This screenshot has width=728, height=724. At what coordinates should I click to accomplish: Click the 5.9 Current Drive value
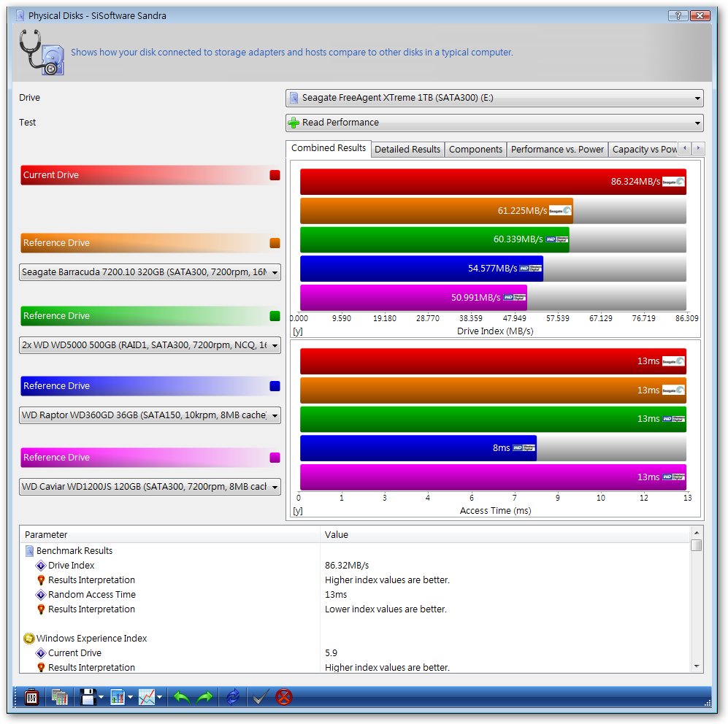tap(331, 653)
